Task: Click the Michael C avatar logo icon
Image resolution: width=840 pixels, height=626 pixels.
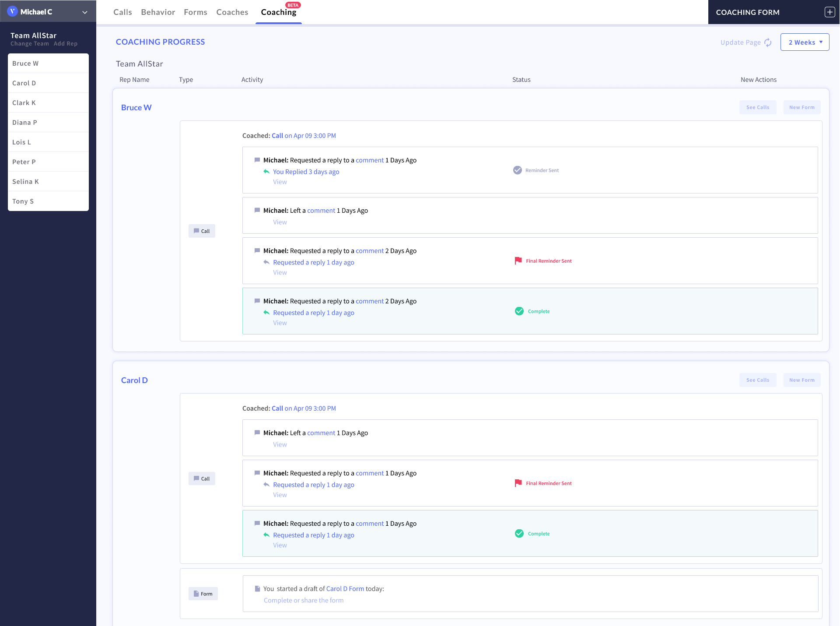Action: (x=12, y=12)
